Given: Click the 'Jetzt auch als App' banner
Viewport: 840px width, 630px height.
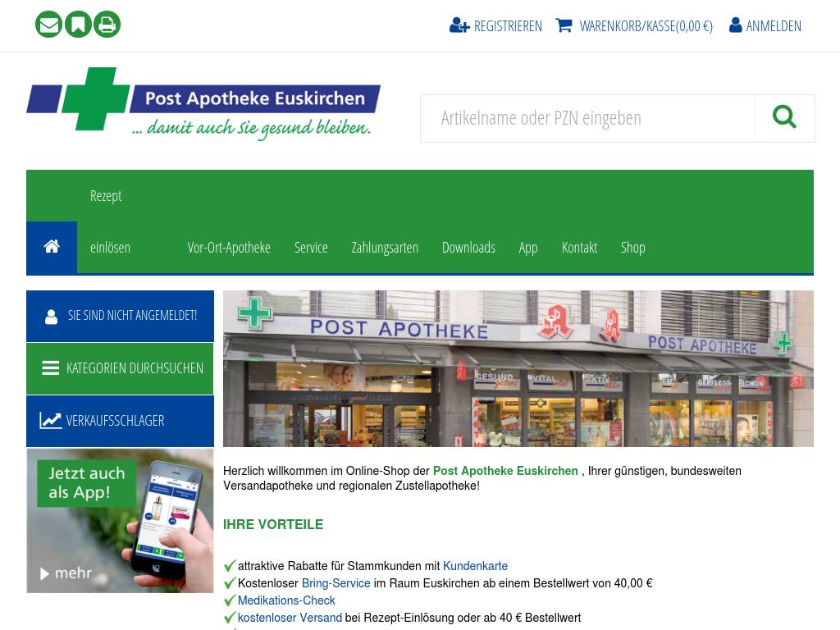Looking at the screenshot, I should coord(120,521).
